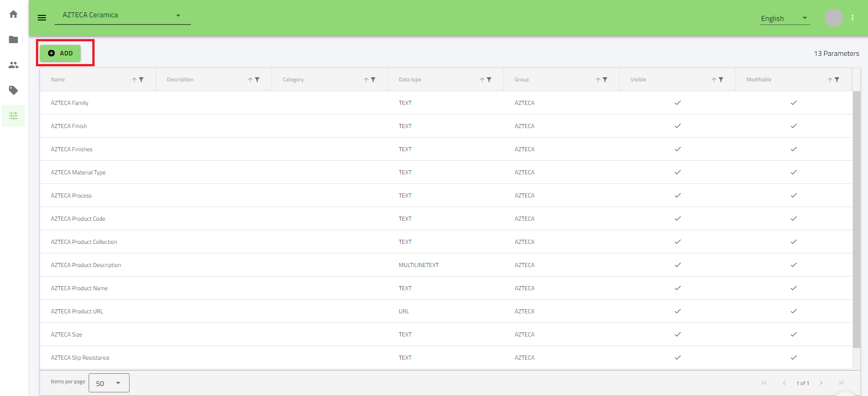The image size is (868, 396).
Task: Click the URL data type cell
Action: (x=404, y=312)
